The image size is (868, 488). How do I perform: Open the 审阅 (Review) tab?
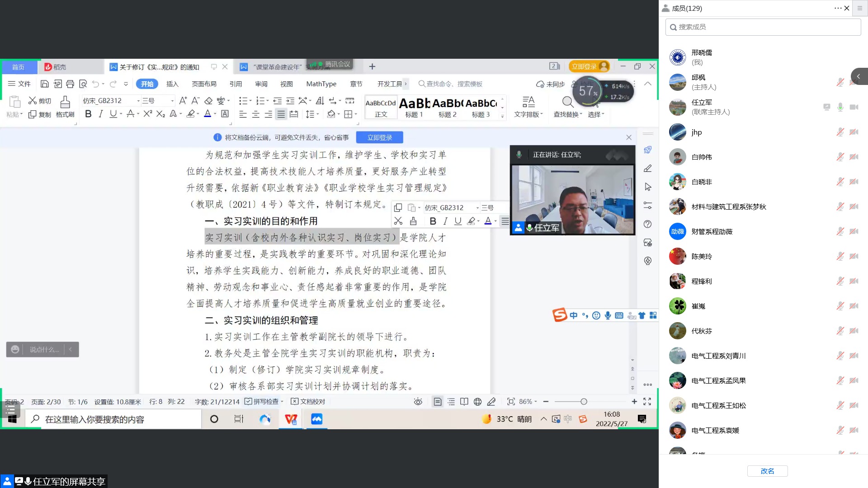click(x=261, y=84)
